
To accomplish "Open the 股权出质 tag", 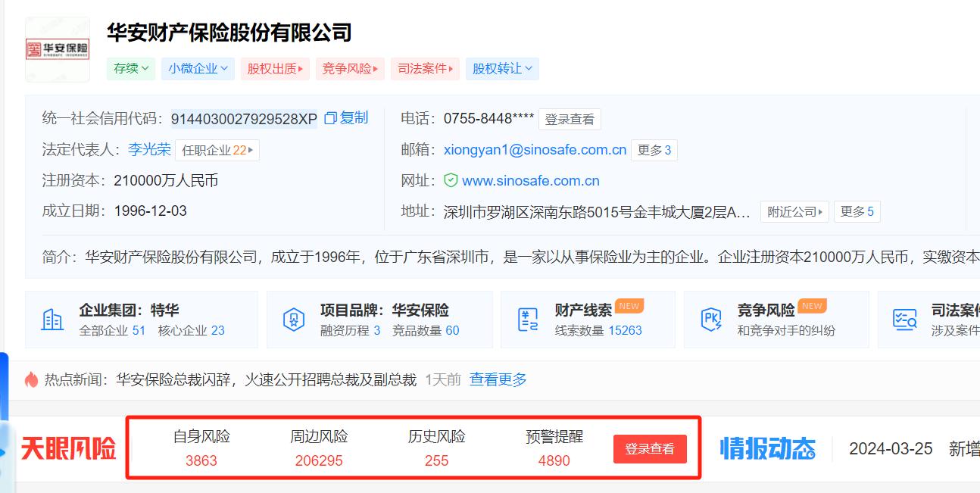I will tap(276, 68).
